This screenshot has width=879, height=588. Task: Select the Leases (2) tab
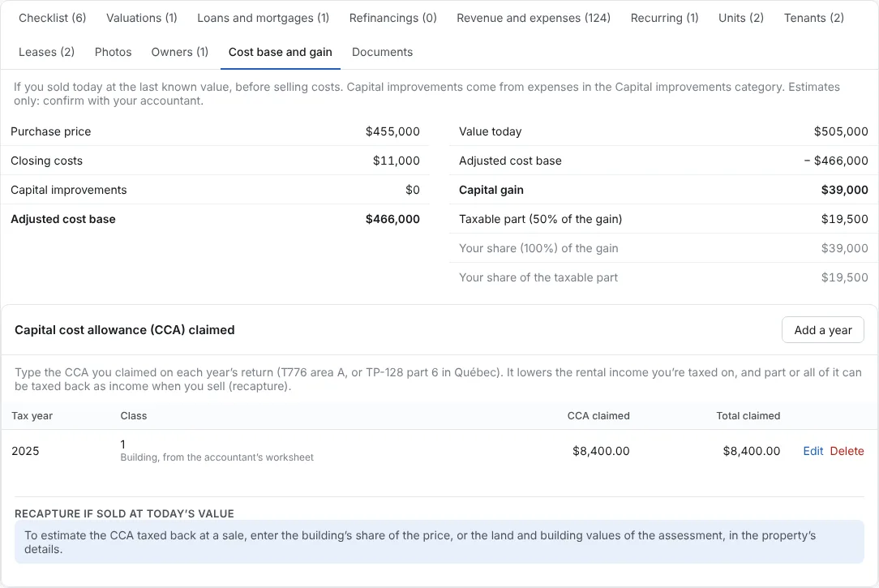pos(46,52)
